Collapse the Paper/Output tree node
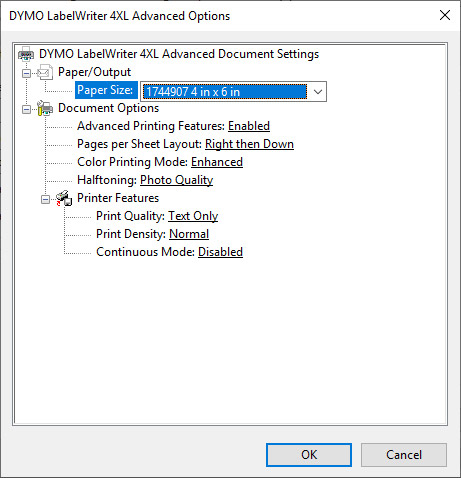The image size is (461, 478). coord(26,73)
